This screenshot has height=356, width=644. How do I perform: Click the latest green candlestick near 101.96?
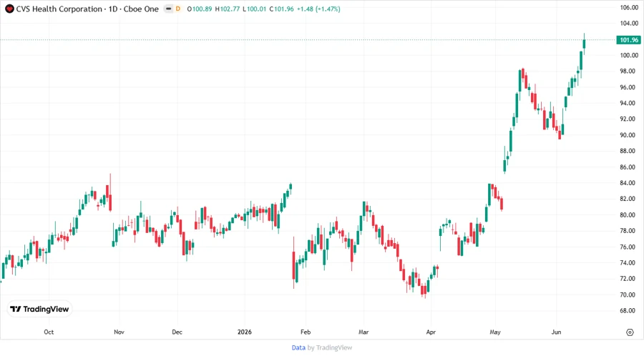(584, 44)
